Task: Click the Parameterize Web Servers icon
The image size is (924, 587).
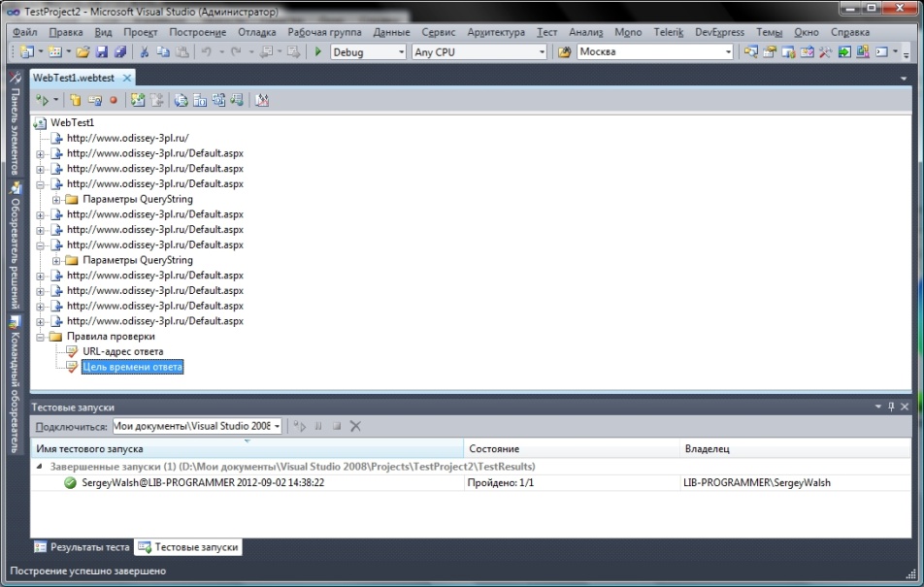Action: tap(200, 100)
